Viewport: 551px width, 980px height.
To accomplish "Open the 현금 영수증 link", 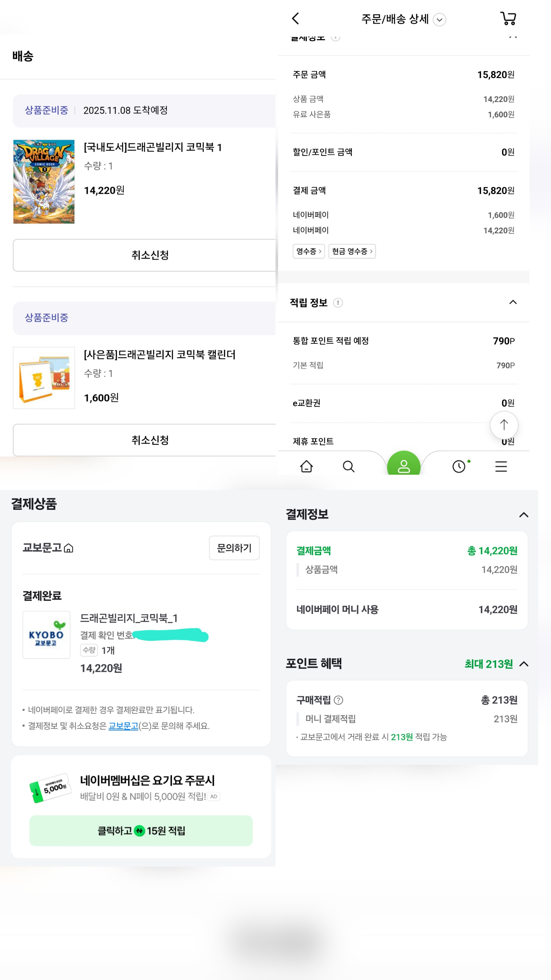I will (x=352, y=251).
